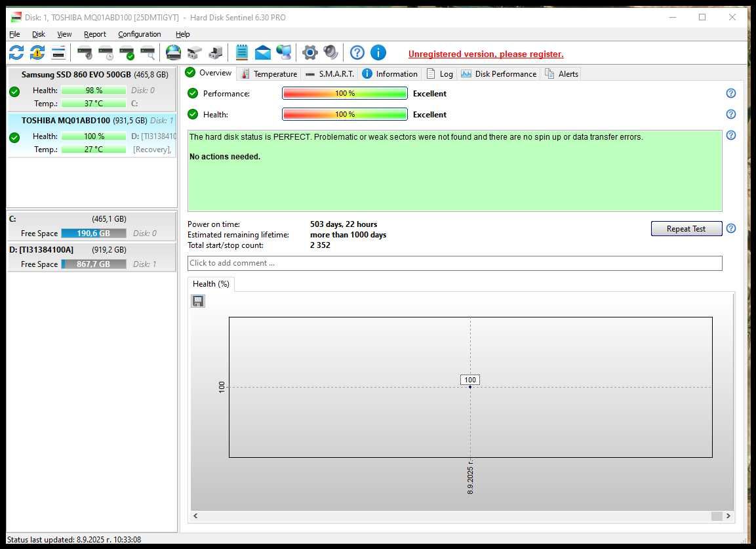Viewport: 756px width, 549px height.
Task: Click D: free space bar 867,7 GB
Action: 94,264
